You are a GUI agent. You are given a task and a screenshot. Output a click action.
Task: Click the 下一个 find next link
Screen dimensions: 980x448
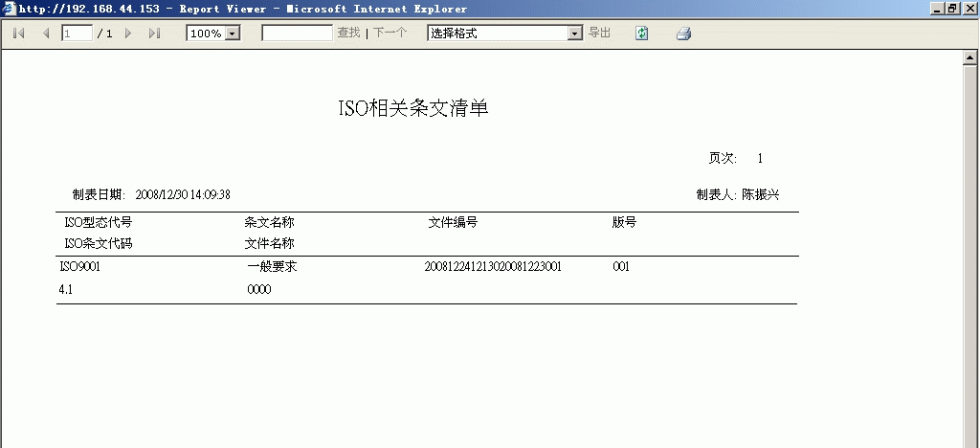point(390,34)
